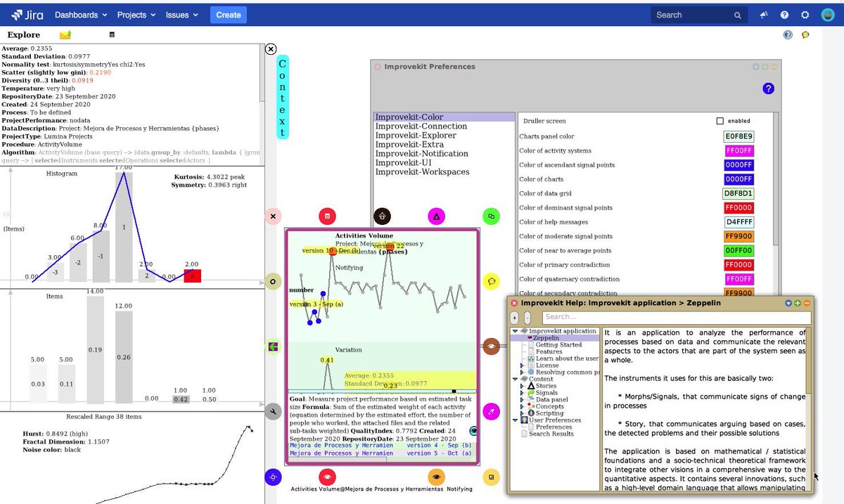
Task: Click the brown eye circle button
Action: [x=491, y=346]
